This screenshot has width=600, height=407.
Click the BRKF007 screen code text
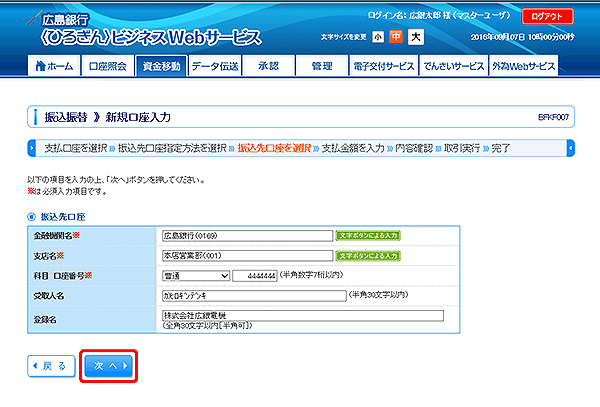553,117
